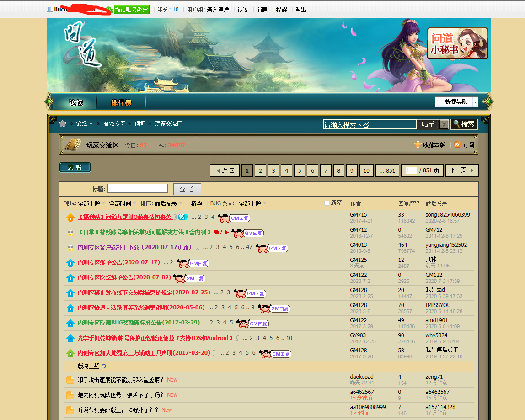Switch to the 论坛 navigation tab
Image resolution: width=525 pixels, height=420 pixels.
[76, 102]
